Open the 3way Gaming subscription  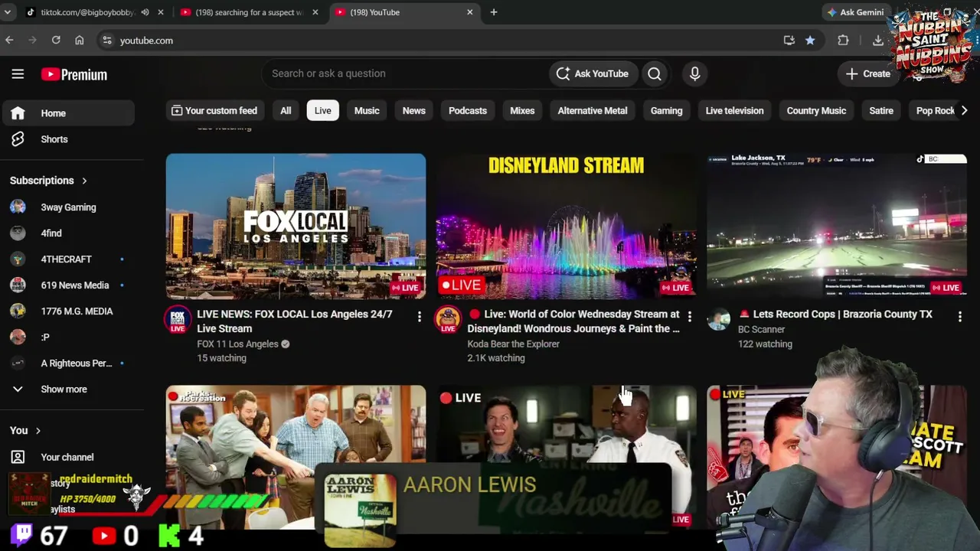pyautogui.click(x=67, y=207)
